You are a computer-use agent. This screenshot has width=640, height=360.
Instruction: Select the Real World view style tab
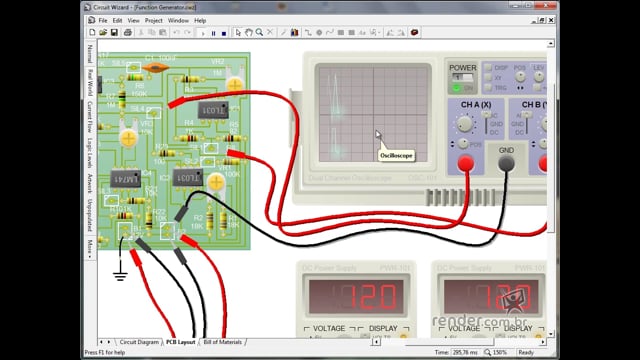click(x=90, y=82)
